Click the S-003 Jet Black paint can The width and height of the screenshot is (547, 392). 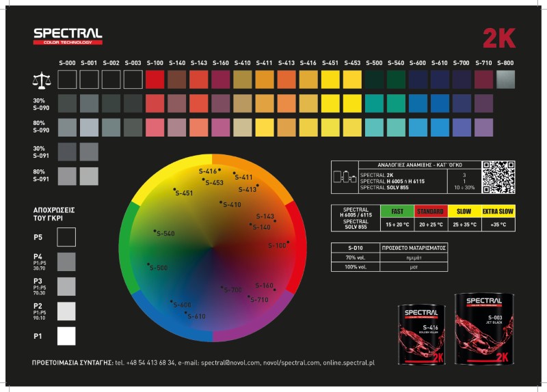[484, 329]
